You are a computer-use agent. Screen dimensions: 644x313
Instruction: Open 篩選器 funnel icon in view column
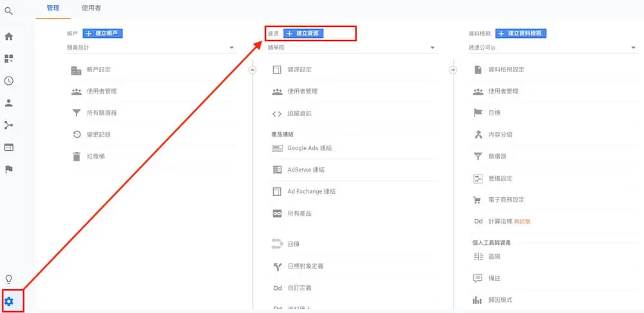click(x=478, y=156)
